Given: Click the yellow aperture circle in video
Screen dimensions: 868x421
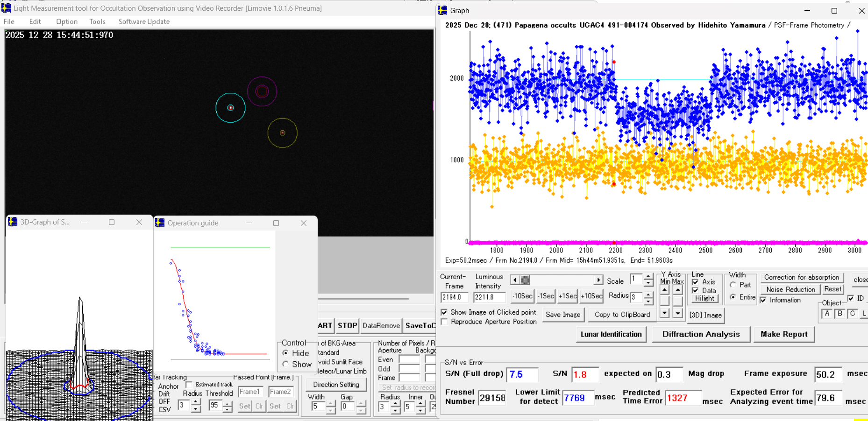Looking at the screenshot, I should click(x=283, y=133).
